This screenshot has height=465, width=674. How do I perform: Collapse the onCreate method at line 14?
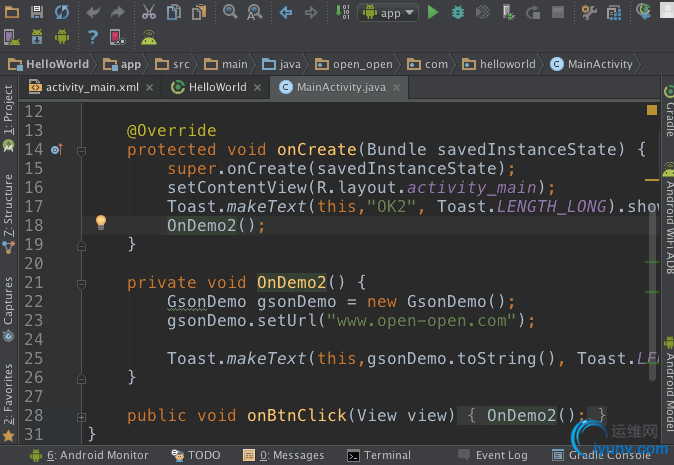(81, 151)
